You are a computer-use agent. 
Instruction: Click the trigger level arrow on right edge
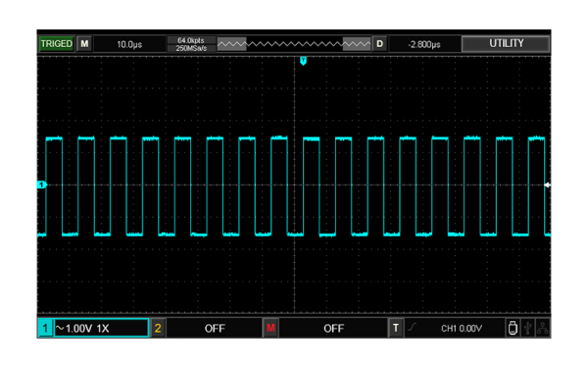(x=548, y=184)
